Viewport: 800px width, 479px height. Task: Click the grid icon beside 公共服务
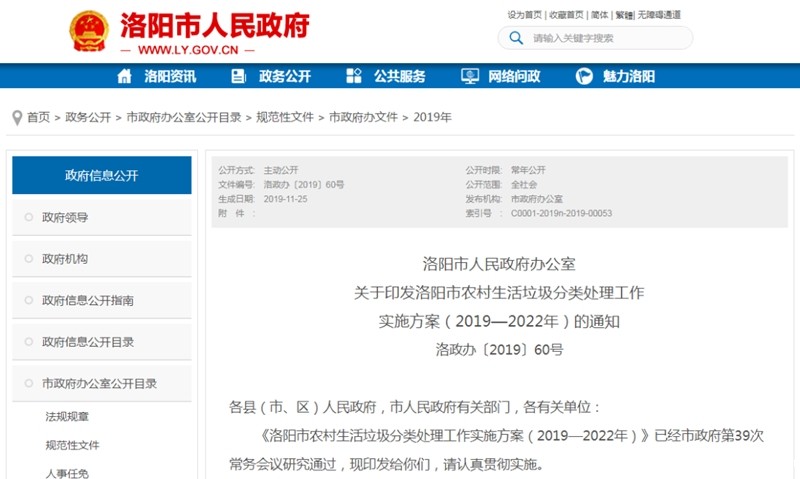click(354, 76)
